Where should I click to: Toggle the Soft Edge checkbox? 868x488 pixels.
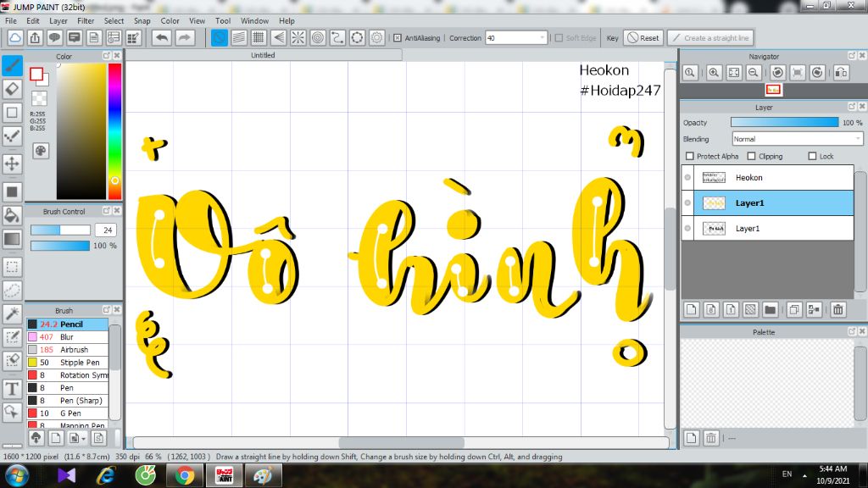(559, 37)
